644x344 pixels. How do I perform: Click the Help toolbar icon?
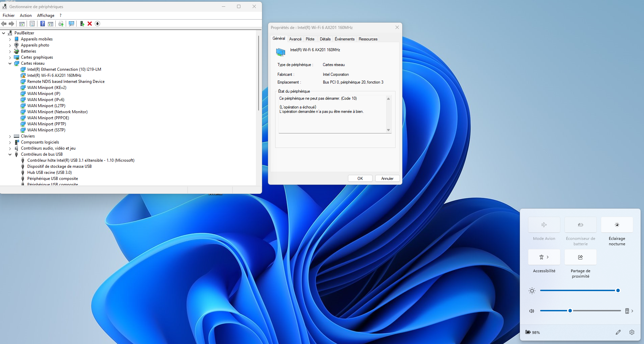point(43,24)
